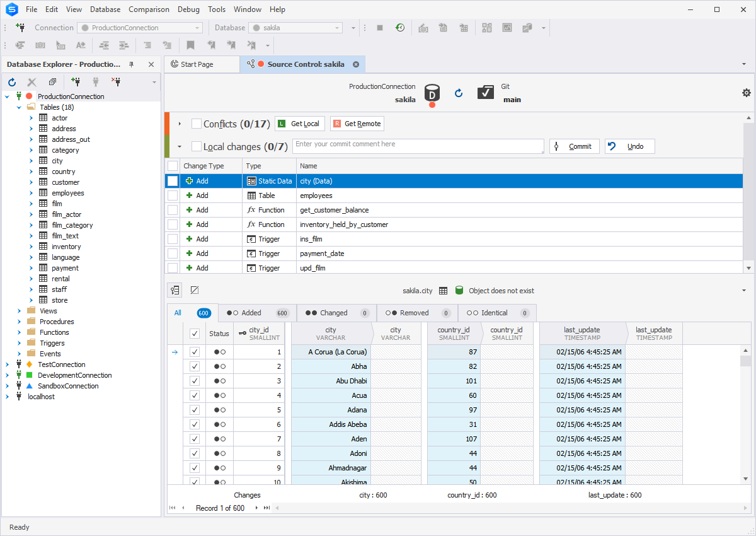756x536 pixels.
Task: Open the Comparison menu
Action: (x=149, y=9)
